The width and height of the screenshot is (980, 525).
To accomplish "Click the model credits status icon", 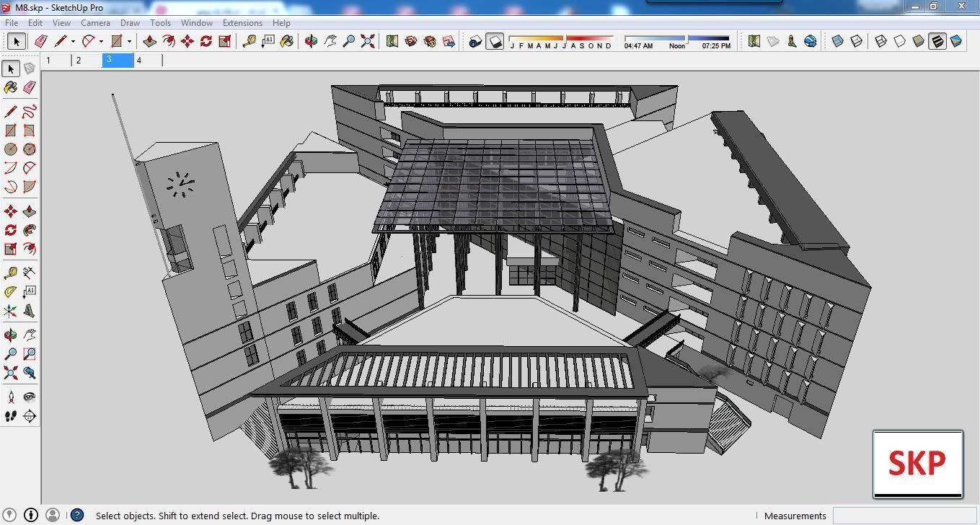I will [31, 515].
